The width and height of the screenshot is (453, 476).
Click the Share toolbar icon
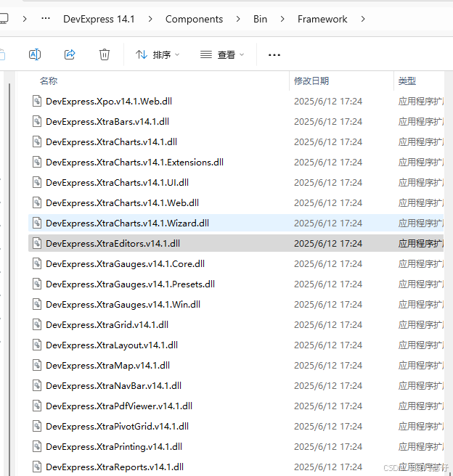[x=70, y=54]
